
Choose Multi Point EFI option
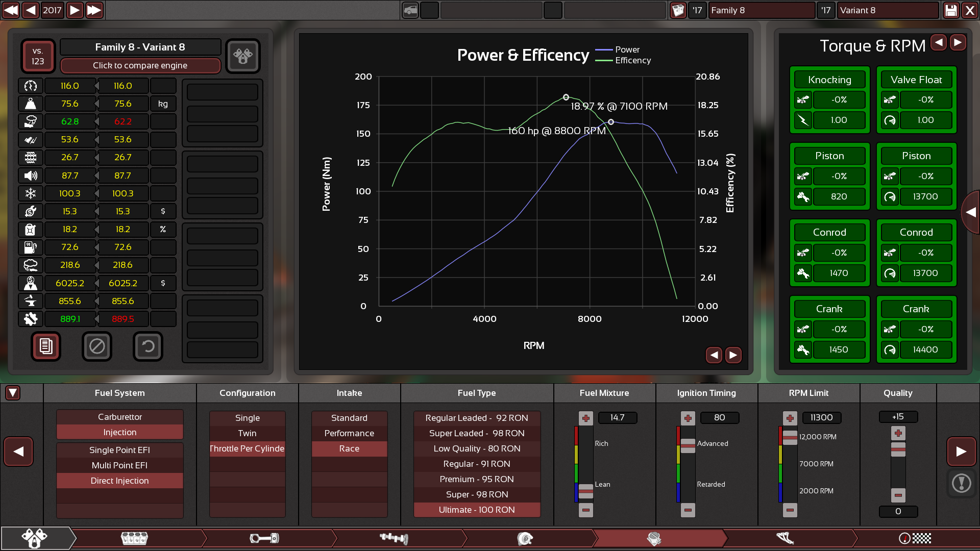point(120,465)
